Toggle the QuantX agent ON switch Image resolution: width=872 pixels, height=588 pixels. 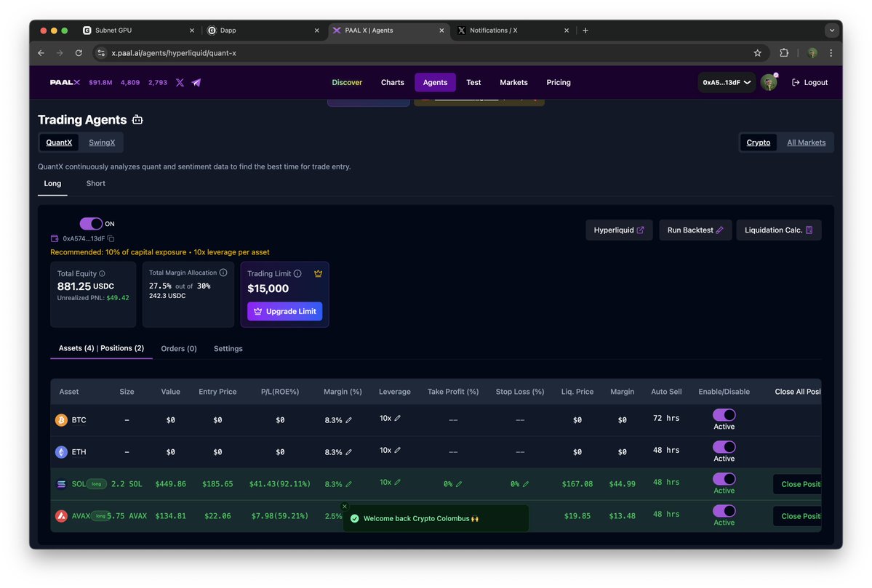(x=91, y=223)
